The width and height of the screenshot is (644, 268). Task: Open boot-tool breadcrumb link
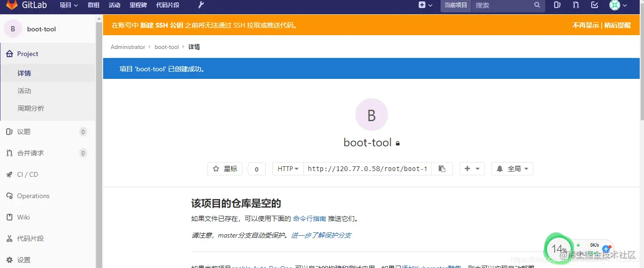point(167,47)
